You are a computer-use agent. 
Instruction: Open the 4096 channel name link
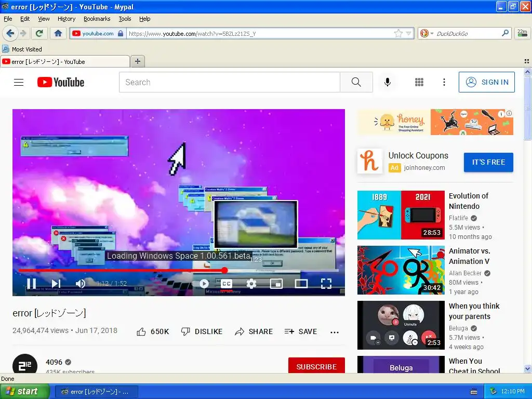tap(54, 362)
